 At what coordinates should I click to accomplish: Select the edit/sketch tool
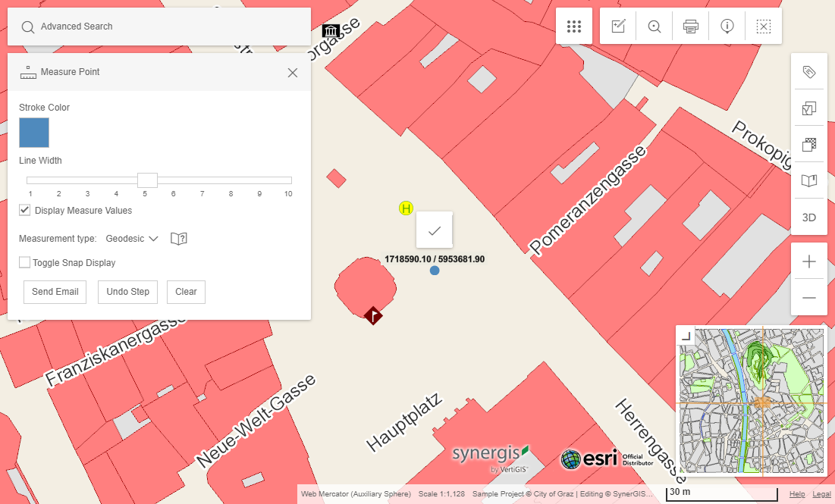[618, 26]
